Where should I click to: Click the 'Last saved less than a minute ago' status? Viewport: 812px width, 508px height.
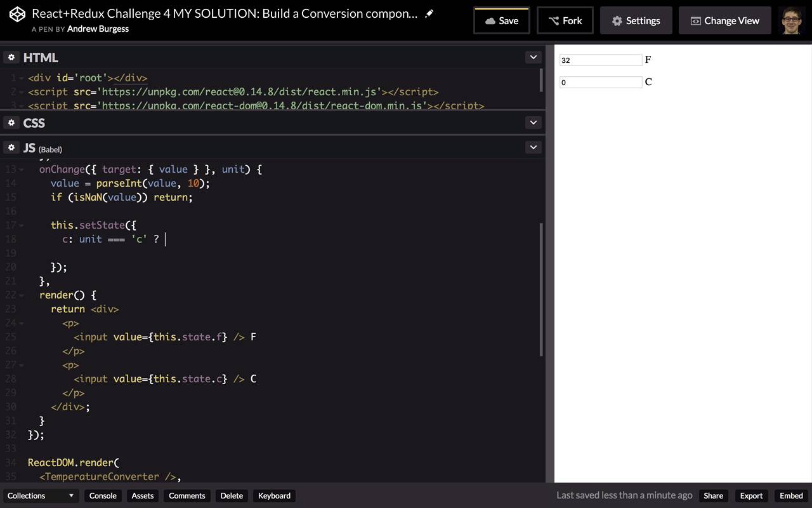(x=624, y=495)
